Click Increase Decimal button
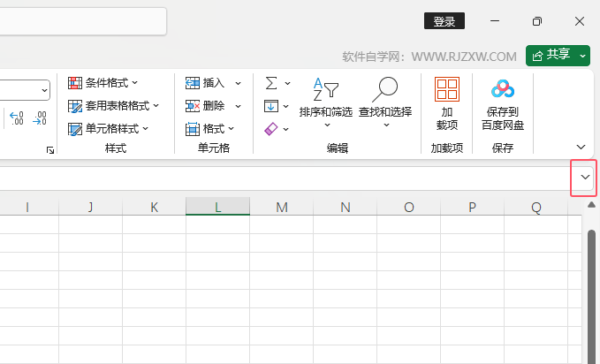 (x=17, y=118)
